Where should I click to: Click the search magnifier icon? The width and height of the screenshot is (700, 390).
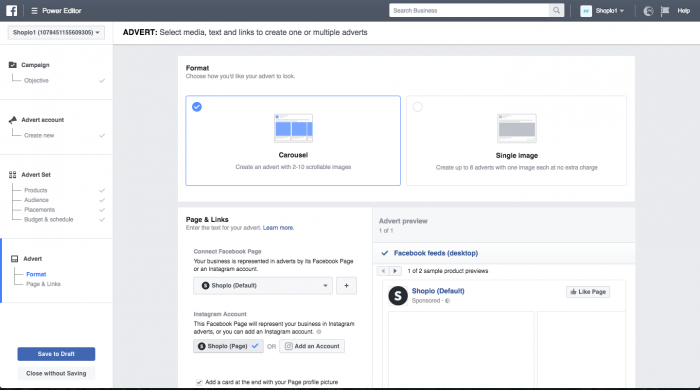[556, 10]
